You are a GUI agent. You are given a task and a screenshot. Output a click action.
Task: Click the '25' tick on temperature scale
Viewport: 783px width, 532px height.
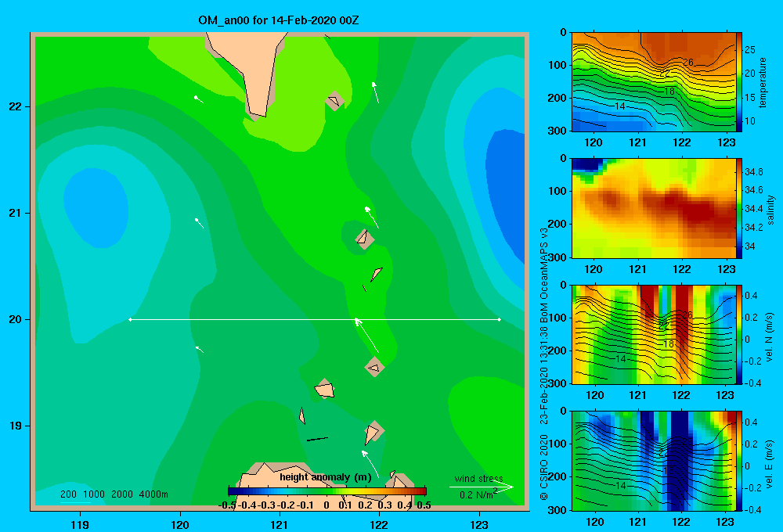point(750,49)
